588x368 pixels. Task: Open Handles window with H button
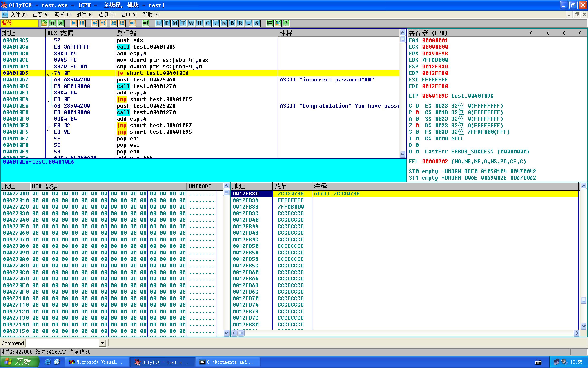(x=199, y=23)
